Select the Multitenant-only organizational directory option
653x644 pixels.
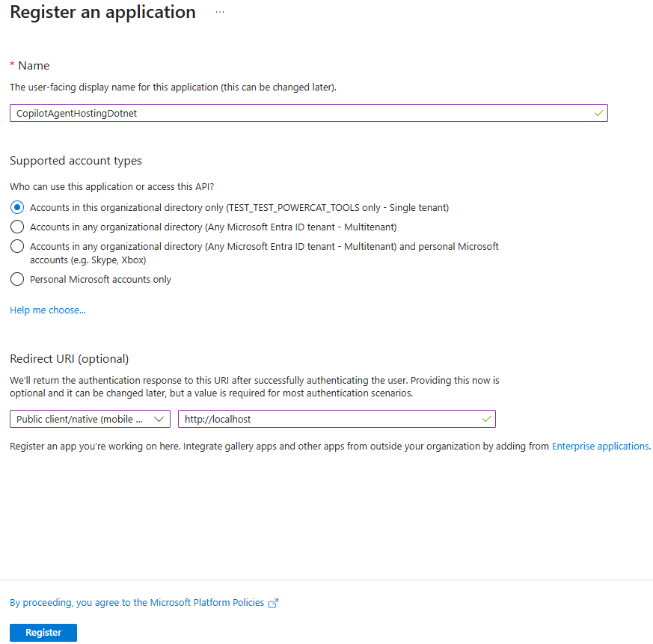tap(16, 227)
